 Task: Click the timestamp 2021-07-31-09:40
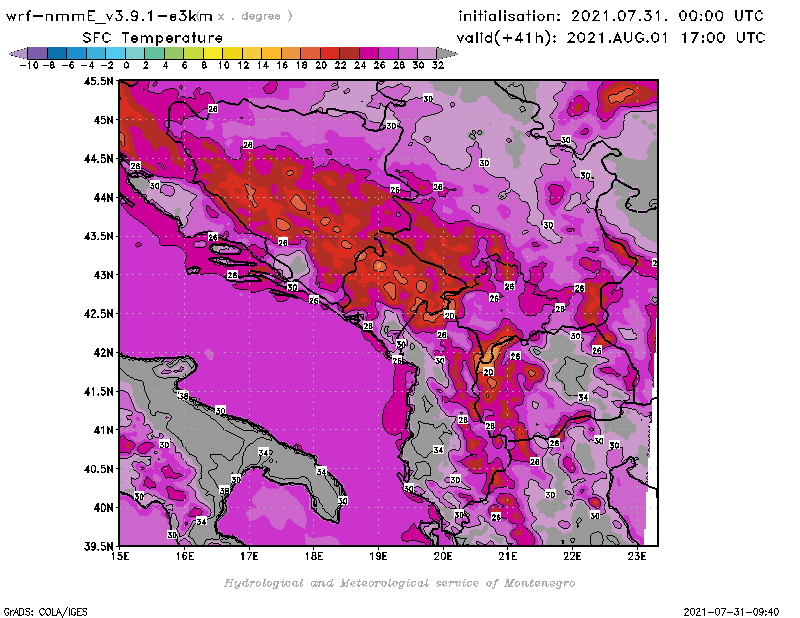(731, 612)
